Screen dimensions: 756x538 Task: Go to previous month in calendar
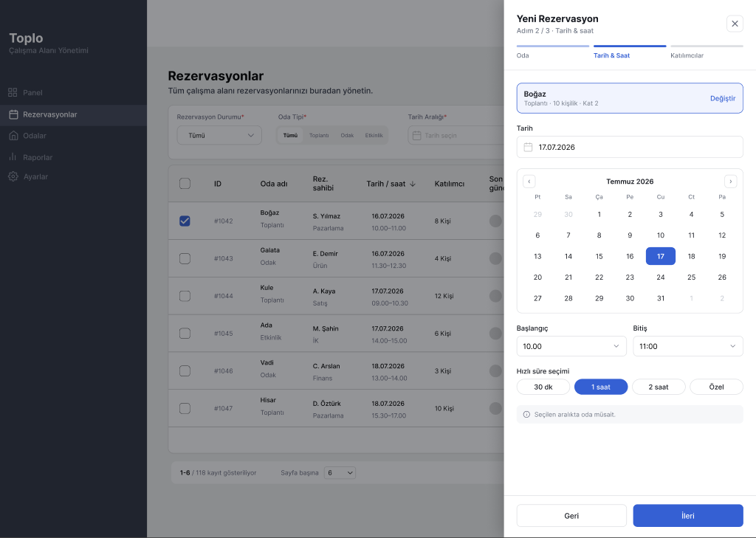tap(529, 182)
